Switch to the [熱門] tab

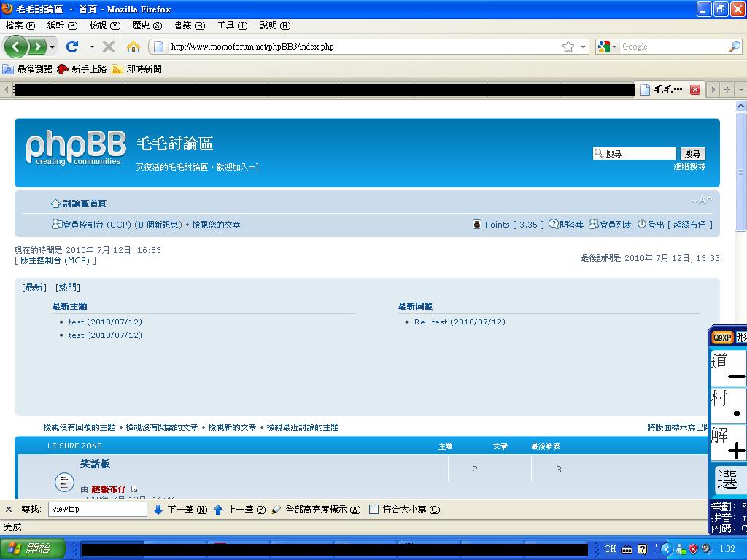tap(68, 287)
